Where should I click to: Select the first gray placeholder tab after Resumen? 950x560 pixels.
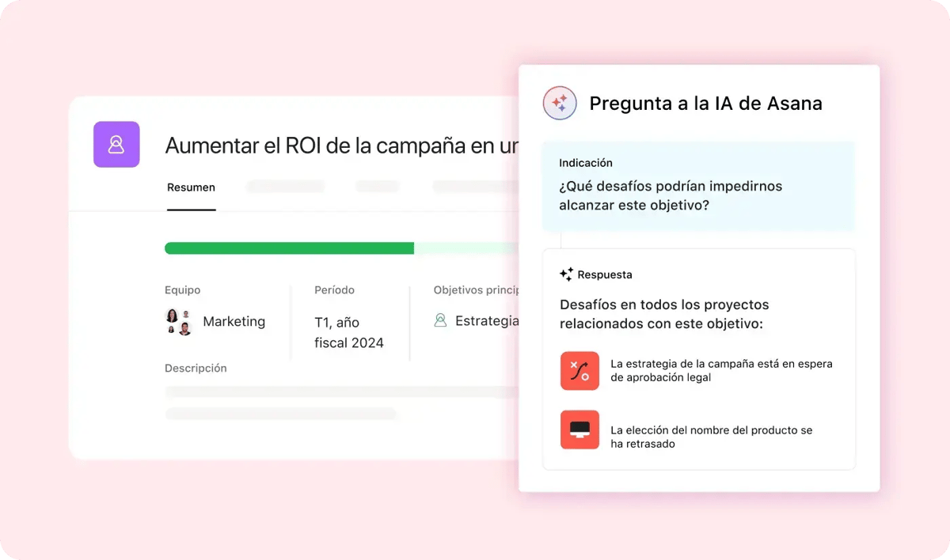(x=285, y=187)
